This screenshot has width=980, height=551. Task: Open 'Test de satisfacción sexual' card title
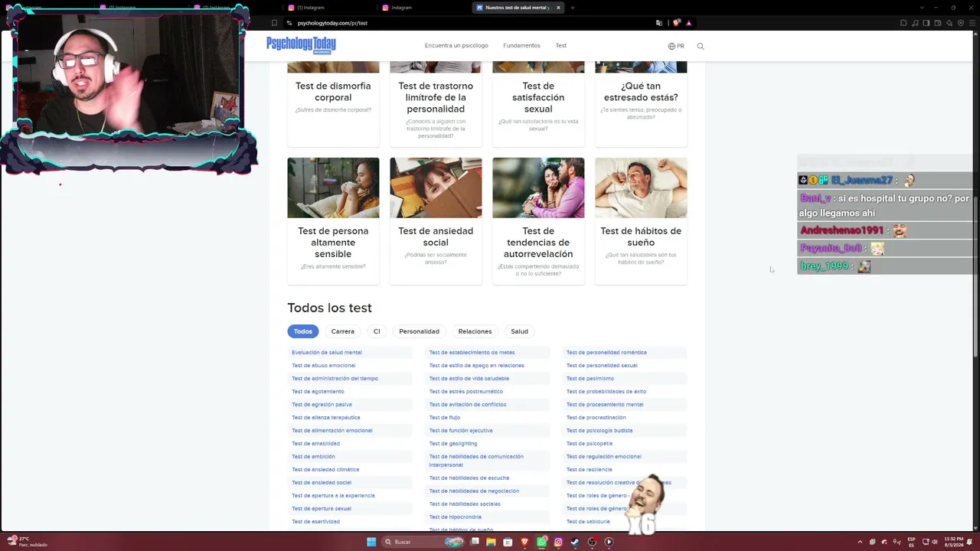(x=538, y=97)
